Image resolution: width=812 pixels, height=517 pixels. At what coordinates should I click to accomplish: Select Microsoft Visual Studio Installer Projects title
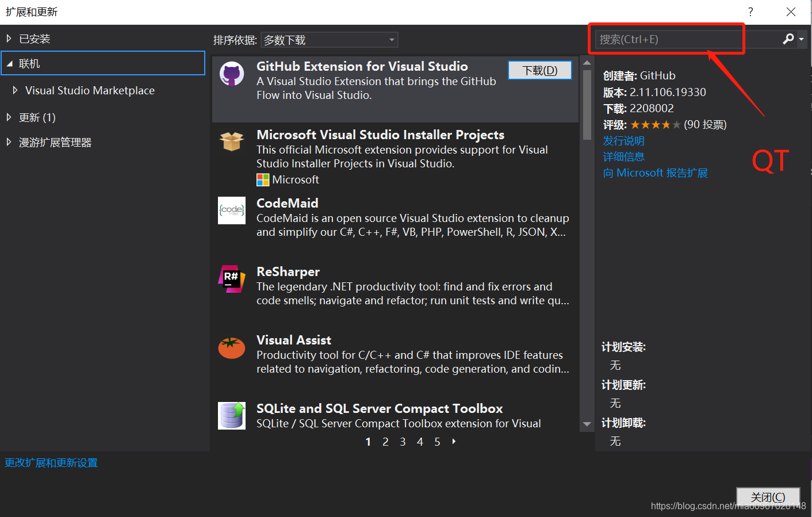[380, 135]
